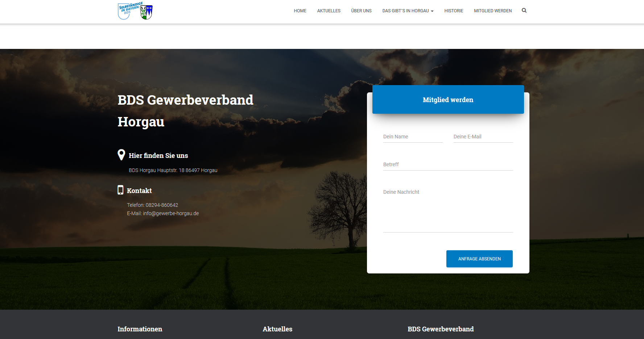The height and width of the screenshot is (339, 644).
Task: Click the Hier finden Sie uns heading
Action: (158, 155)
